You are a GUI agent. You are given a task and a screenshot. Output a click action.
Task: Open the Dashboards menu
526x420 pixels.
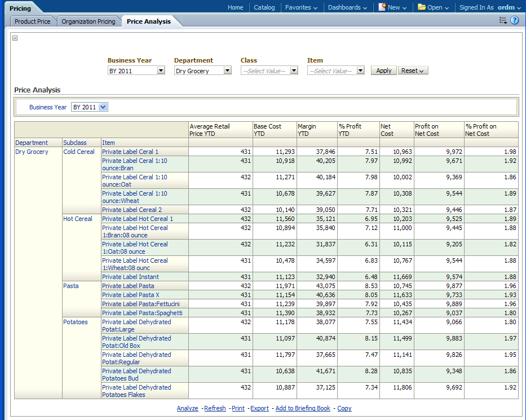click(347, 7)
